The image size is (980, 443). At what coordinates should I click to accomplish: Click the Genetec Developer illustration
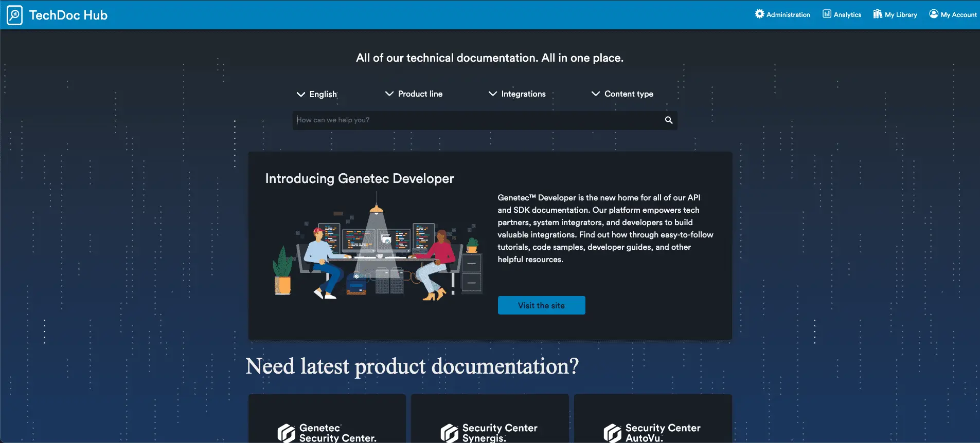pyautogui.click(x=377, y=247)
